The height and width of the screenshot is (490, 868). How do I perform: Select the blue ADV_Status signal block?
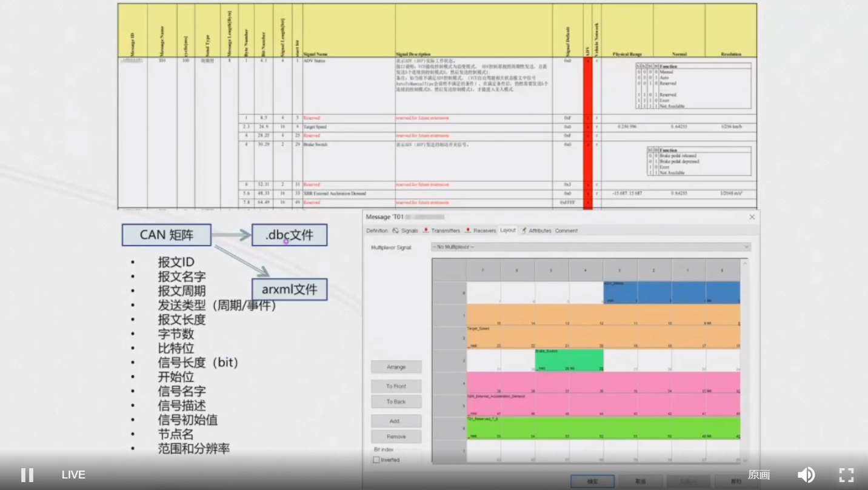tap(672, 292)
